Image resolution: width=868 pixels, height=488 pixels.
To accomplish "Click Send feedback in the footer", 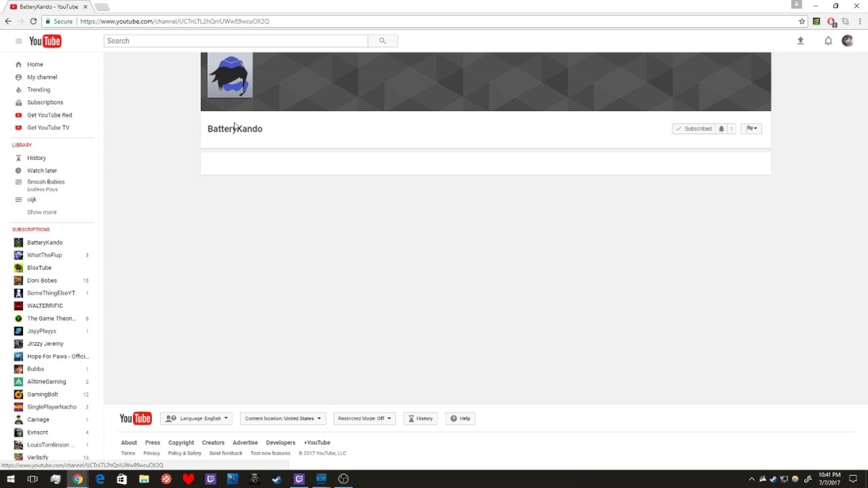I will (x=226, y=453).
